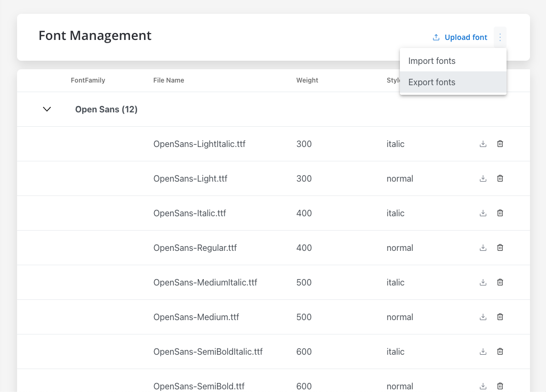Delete OpenSans-SemiBold.ttf font
The image size is (546, 392).
tap(500, 386)
